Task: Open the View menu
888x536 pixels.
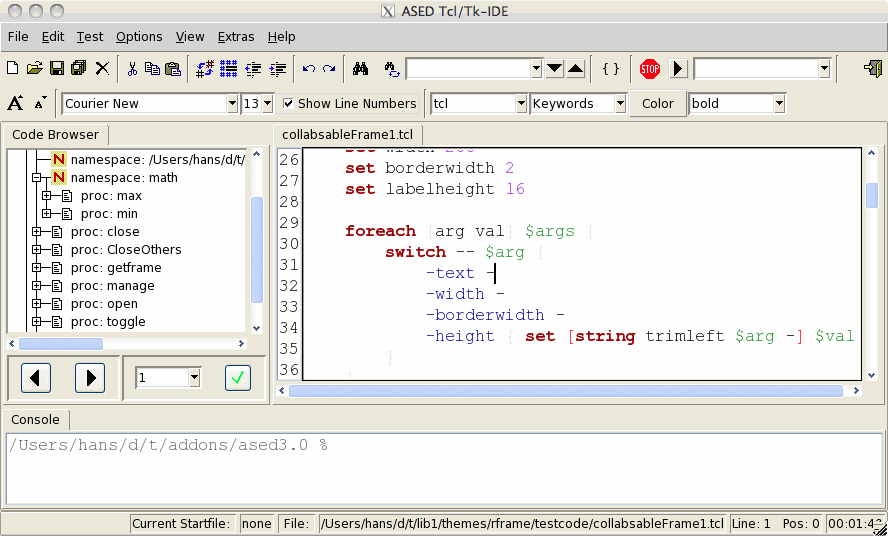Action: 190,37
